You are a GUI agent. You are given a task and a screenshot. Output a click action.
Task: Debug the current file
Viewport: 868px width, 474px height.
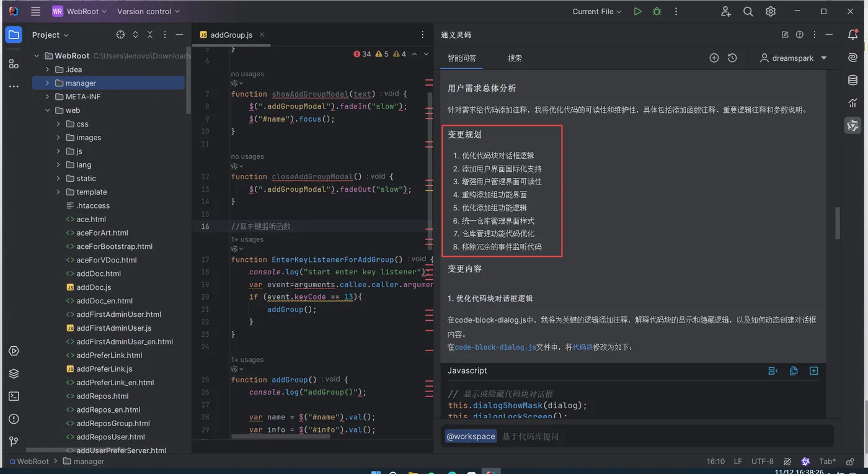(x=657, y=11)
